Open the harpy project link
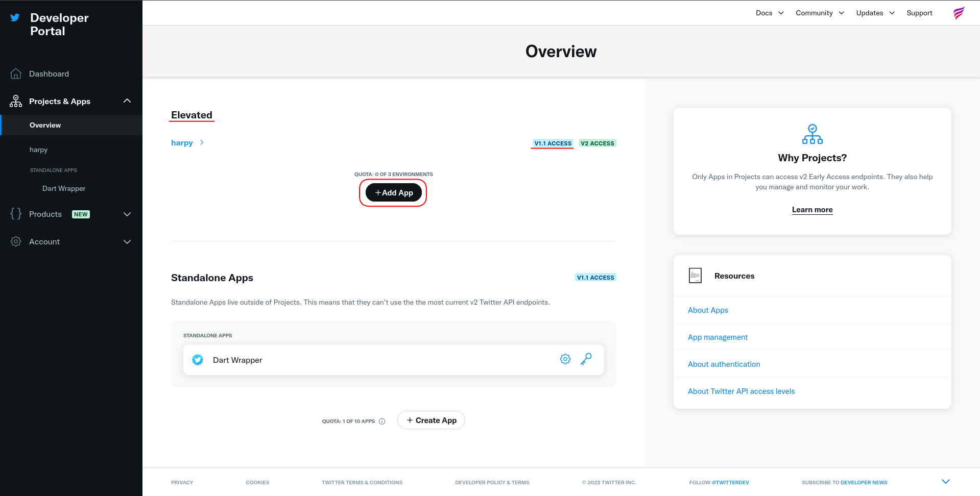Viewport: 980px width, 496px height. tap(182, 143)
